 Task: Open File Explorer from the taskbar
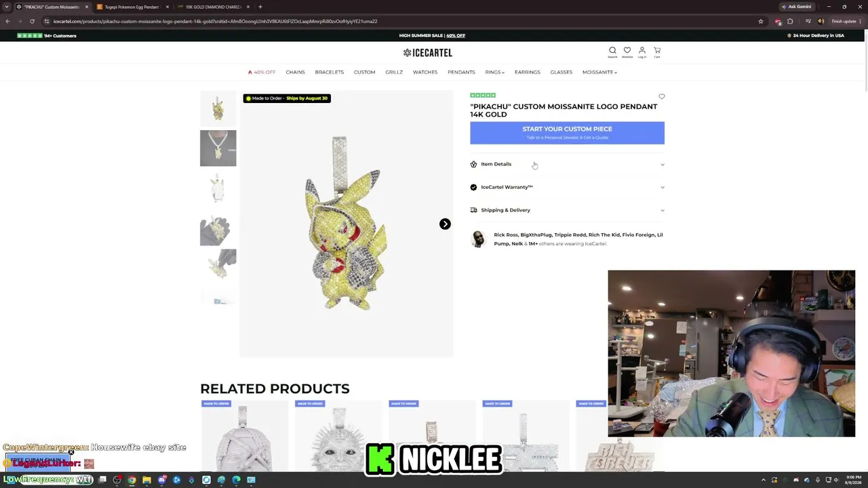(x=146, y=480)
